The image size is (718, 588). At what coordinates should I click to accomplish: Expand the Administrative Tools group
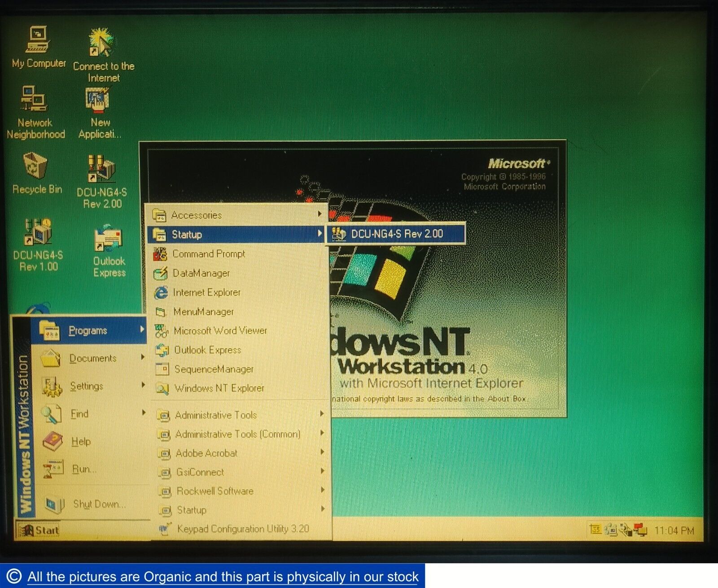coord(241,415)
